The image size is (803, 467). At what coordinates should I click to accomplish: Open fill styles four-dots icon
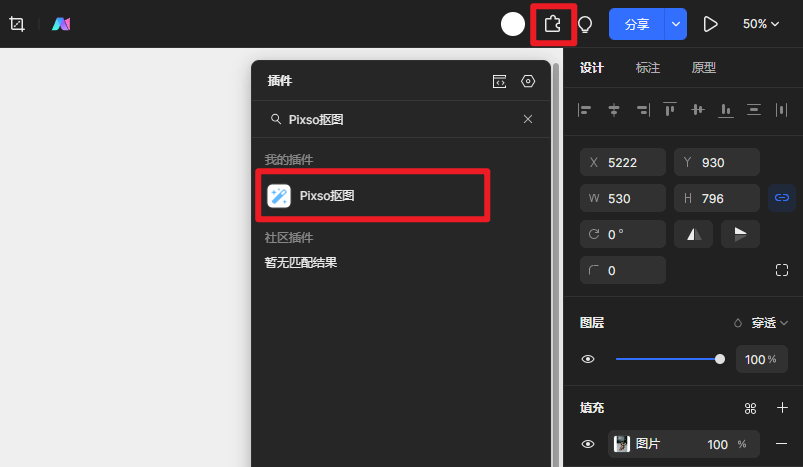click(750, 408)
